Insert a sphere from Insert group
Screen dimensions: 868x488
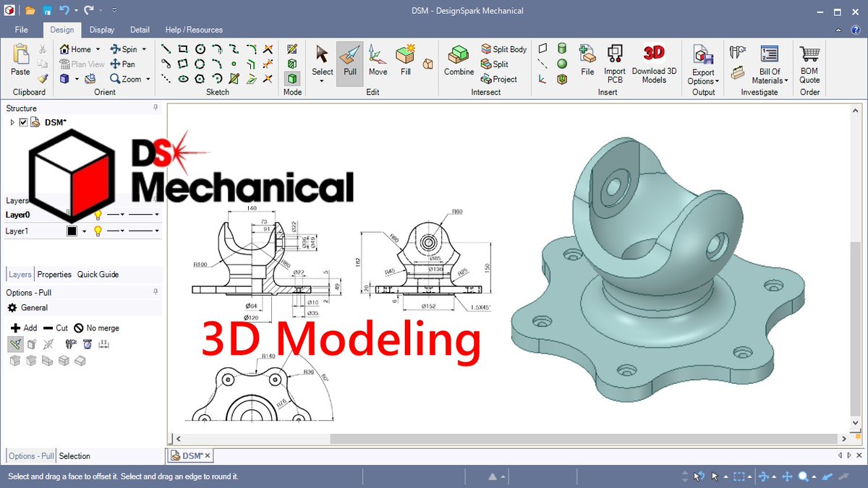562,64
